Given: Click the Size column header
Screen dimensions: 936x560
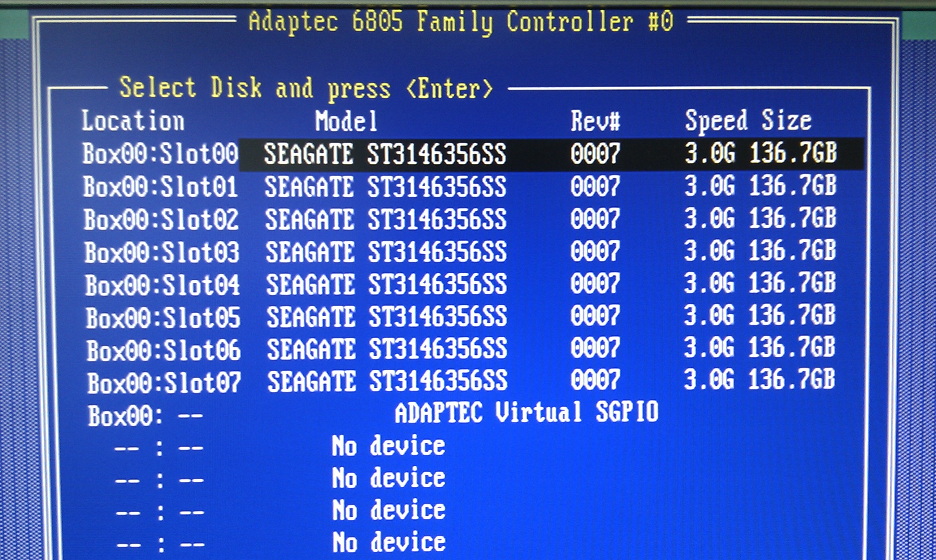Looking at the screenshot, I should point(786,121).
